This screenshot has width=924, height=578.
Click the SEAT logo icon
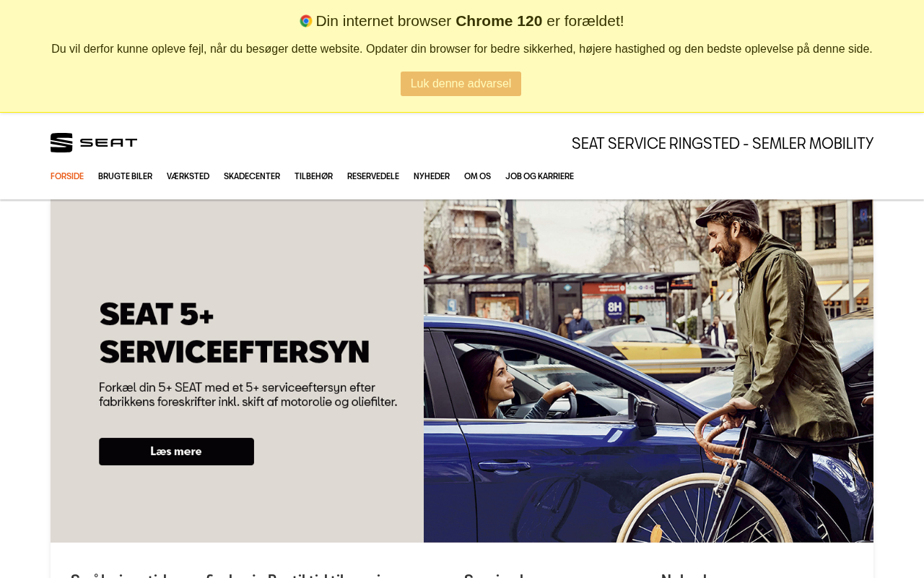61,142
